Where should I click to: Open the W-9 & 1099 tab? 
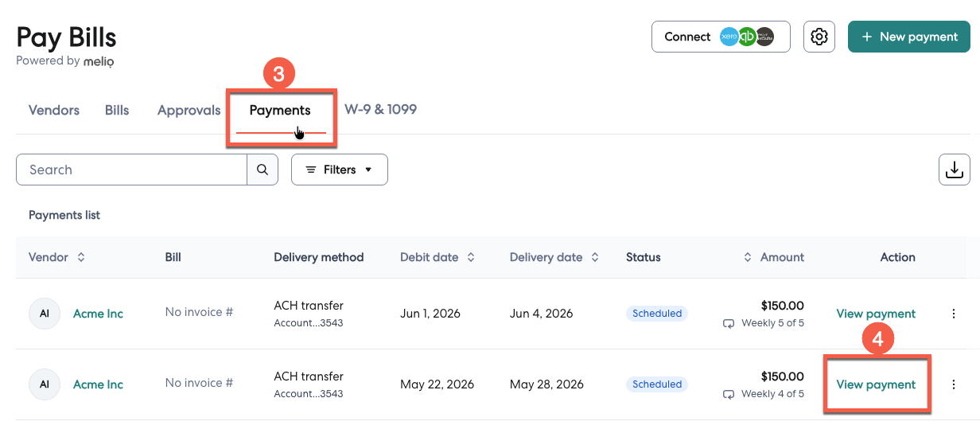pyautogui.click(x=380, y=109)
